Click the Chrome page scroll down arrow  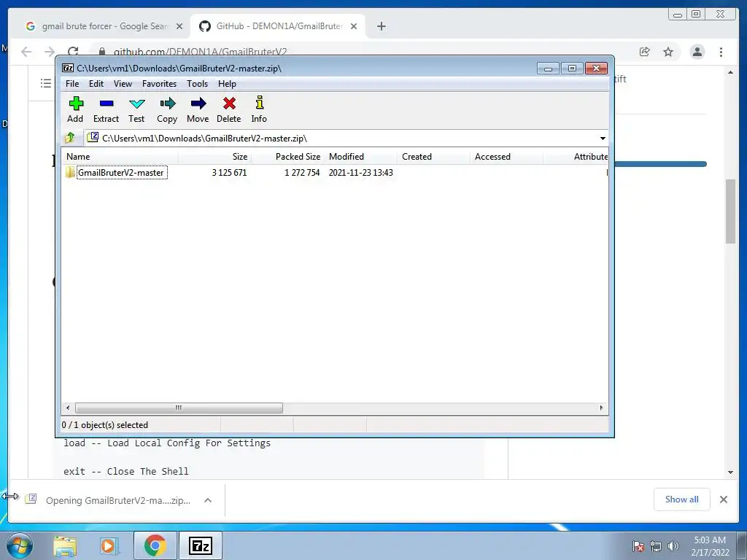click(x=731, y=472)
